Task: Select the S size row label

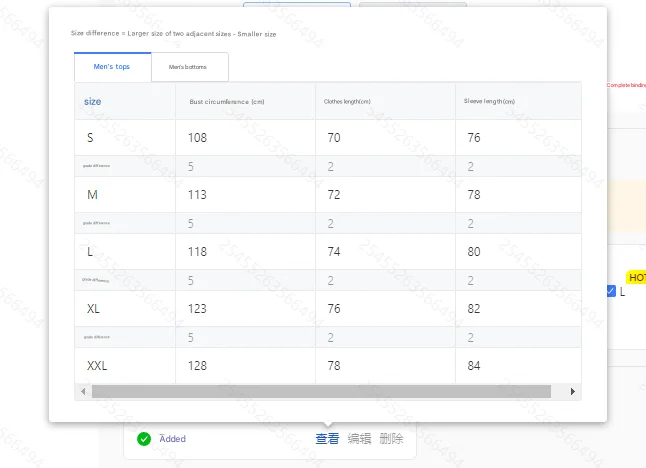Action: pyautogui.click(x=90, y=138)
